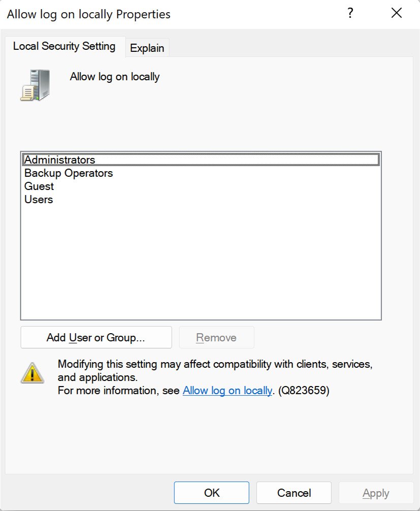This screenshot has height=511, width=420.
Task: Click the Remove button
Action: [x=216, y=337]
